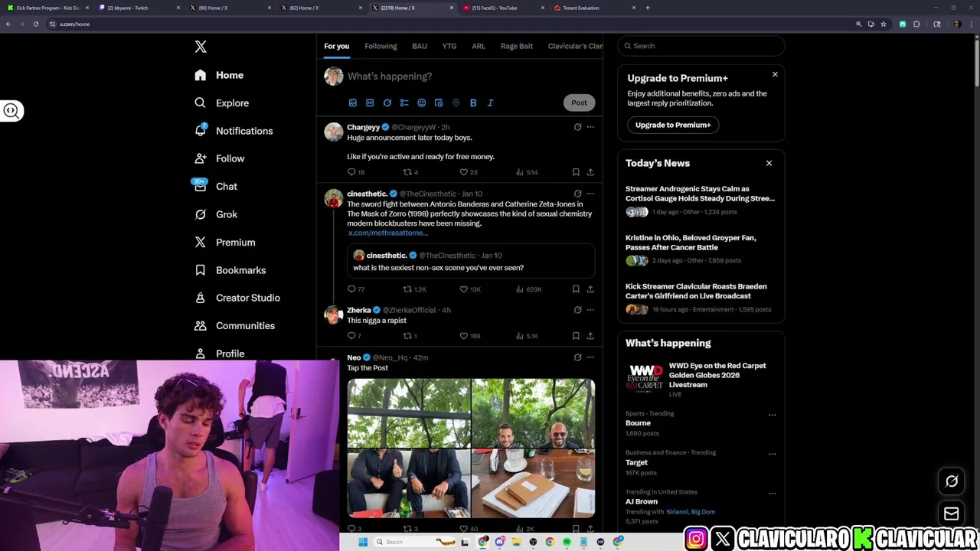View analytics on the cinesthetic post
Viewport: 980px width, 551px height.
528,289
